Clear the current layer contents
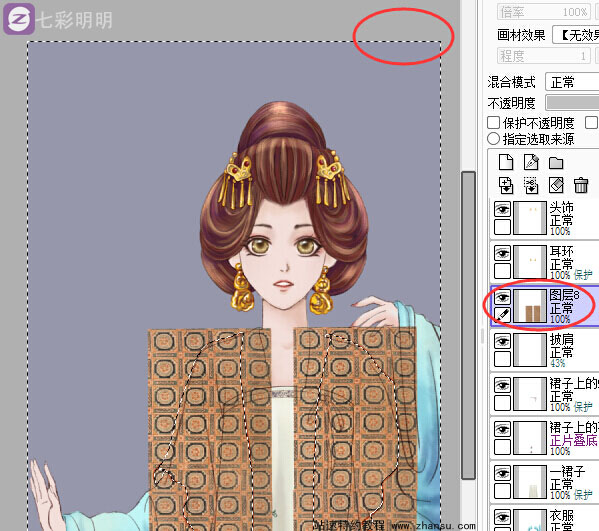 coord(556,185)
